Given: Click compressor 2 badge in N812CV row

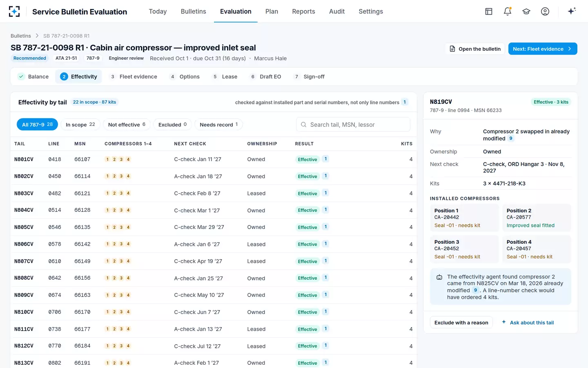Looking at the screenshot, I should point(114,346).
